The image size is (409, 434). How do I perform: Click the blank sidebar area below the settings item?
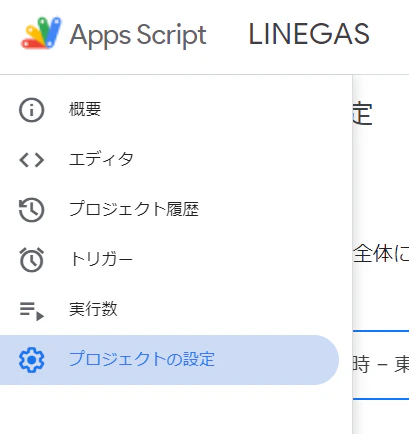click(x=176, y=410)
